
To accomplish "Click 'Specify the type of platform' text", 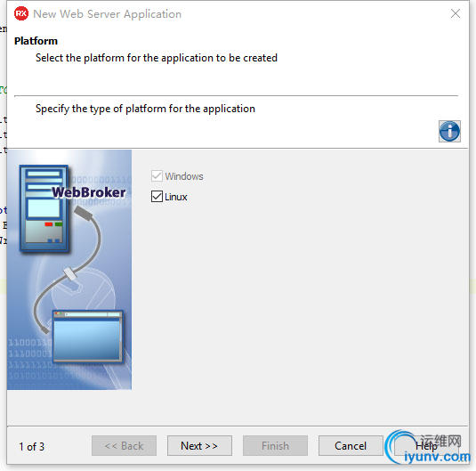I will click(145, 109).
